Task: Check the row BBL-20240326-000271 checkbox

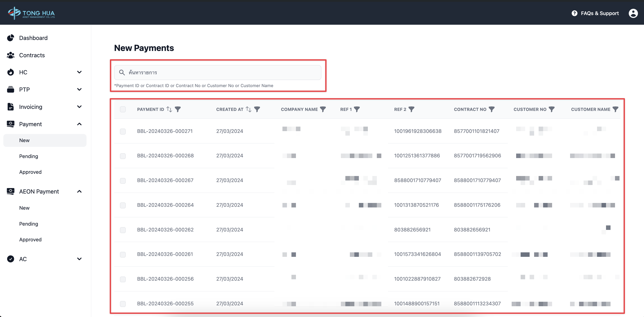Action: click(x=123, y=131)
